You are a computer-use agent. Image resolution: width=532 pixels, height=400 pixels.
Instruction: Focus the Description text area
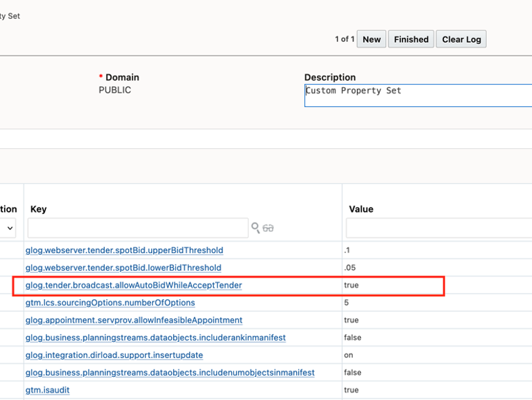[x=418, y=95]
